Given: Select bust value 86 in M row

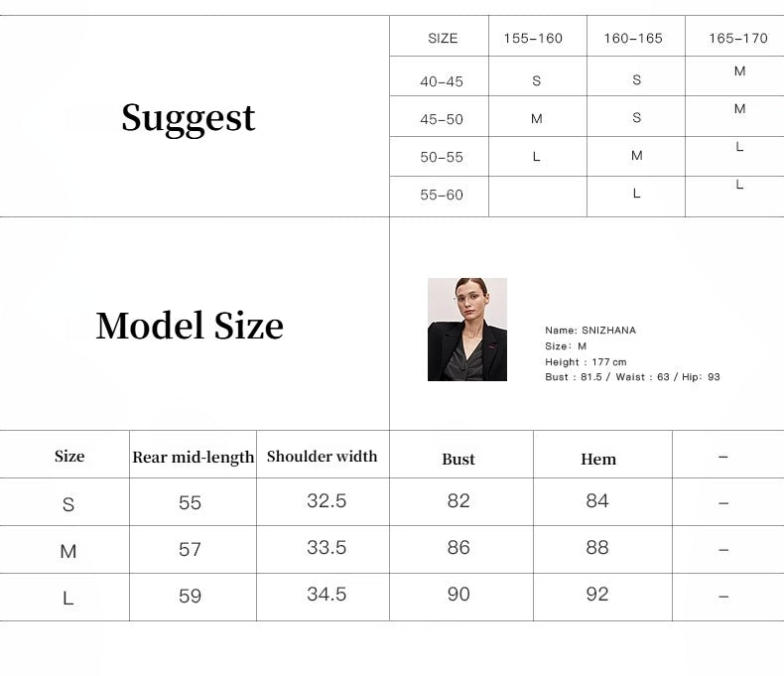Looking at the screenshot, I should pos(458,548).
